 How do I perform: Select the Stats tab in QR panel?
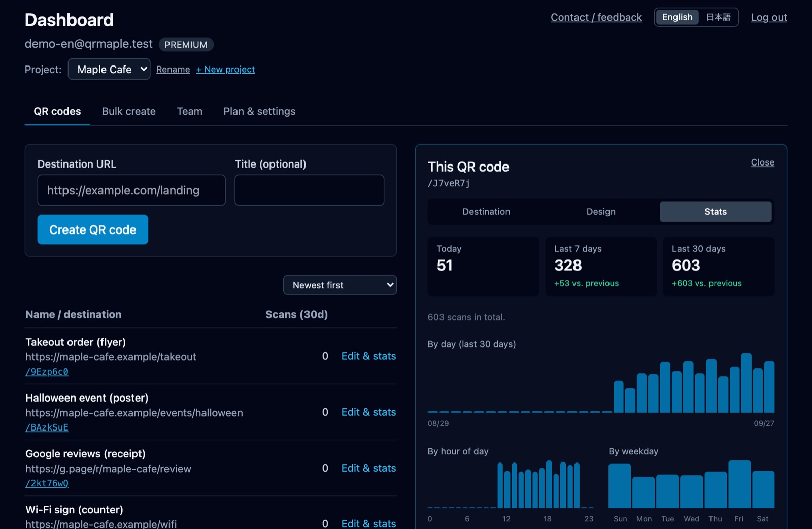pos(716,212)
